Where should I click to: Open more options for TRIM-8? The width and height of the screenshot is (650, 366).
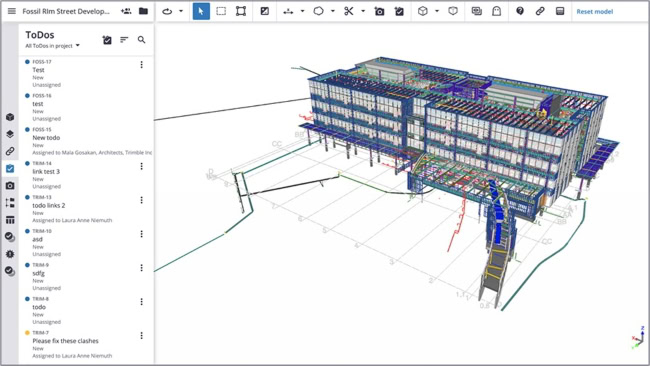point(141,302)
